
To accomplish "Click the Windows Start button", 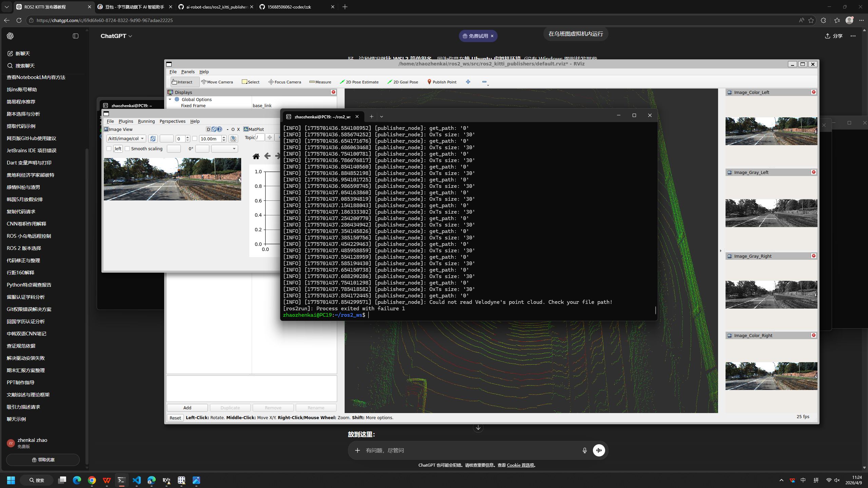I will [x=11, y=480].
